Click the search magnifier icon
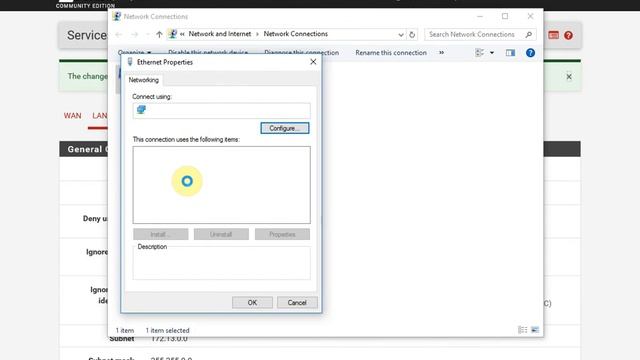Screen dimensions: 640x360 [529, 35]
